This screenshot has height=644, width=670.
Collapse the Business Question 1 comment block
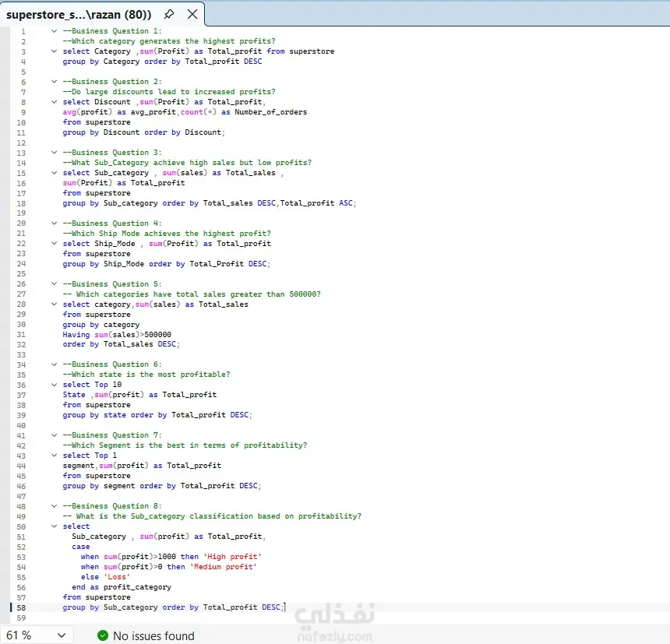click(55, 30)
